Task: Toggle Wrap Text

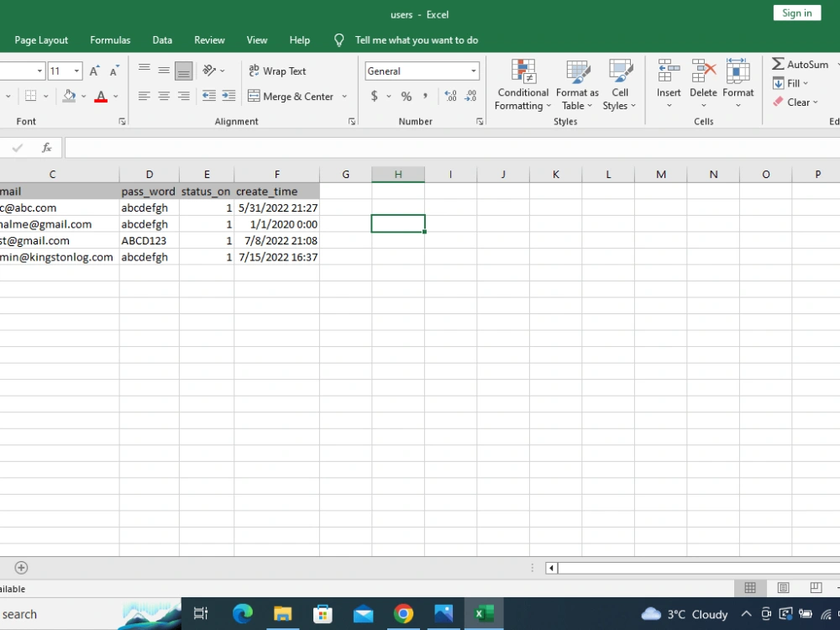Action: coord(277,71)
